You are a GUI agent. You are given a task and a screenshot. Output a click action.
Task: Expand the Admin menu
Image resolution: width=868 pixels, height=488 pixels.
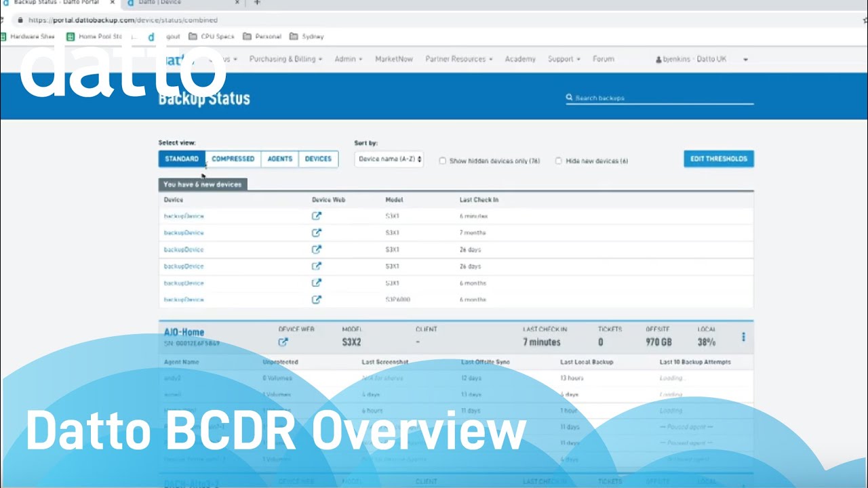click(x=348, y=59)
